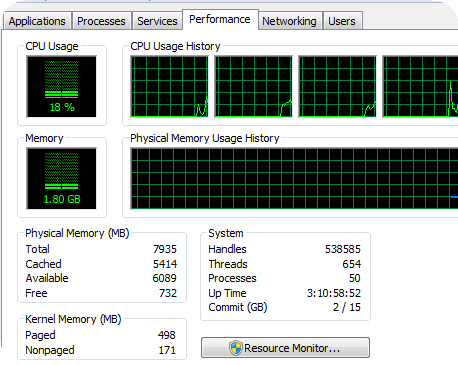Click the Threads count 654
This screenshot has height=365, width=458.
(352, 264)
